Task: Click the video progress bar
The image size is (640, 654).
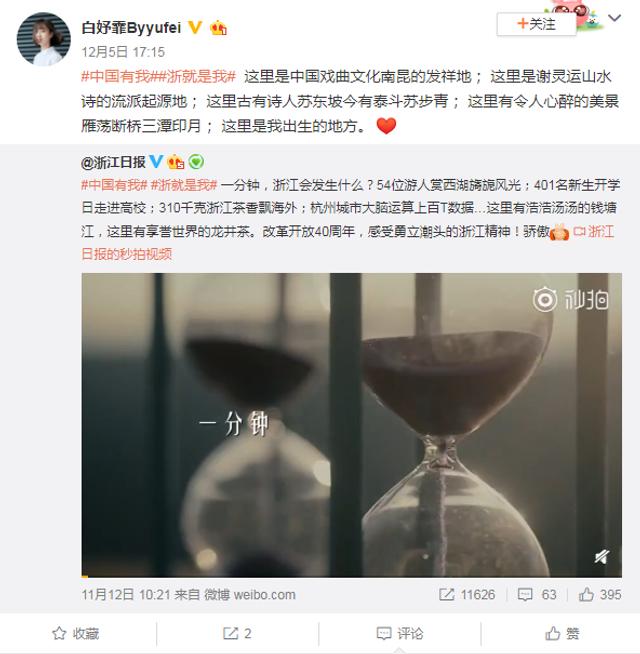Action: pos(351,576)
